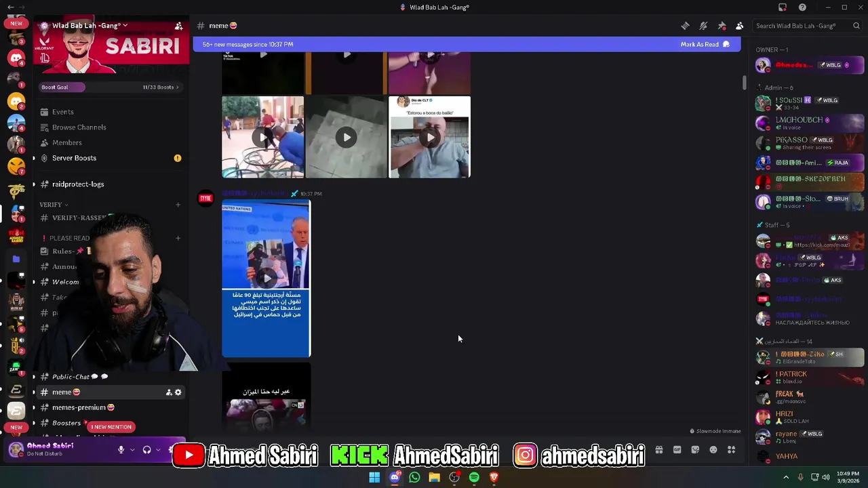
Task: Play the Dia de CLT tweet video
Action: point(430,137)
